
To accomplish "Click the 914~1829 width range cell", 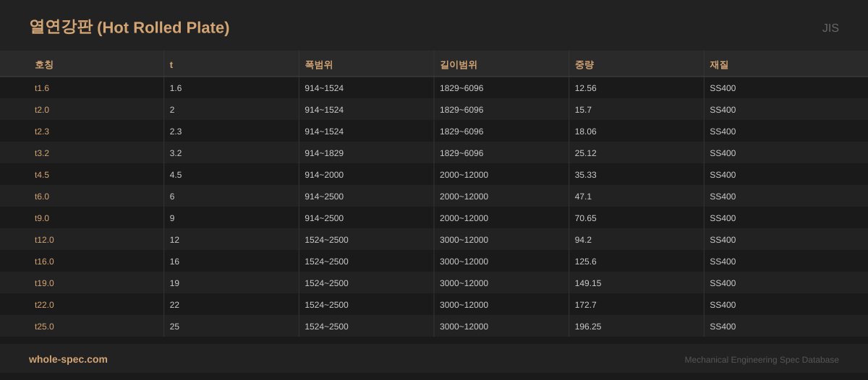I will (x=323, y=153).
